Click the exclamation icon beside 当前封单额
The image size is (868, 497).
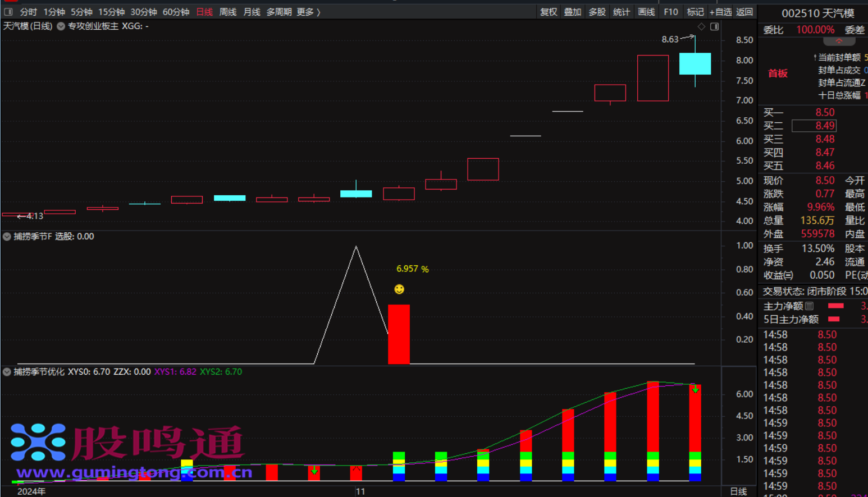click(x=815, y=58)
